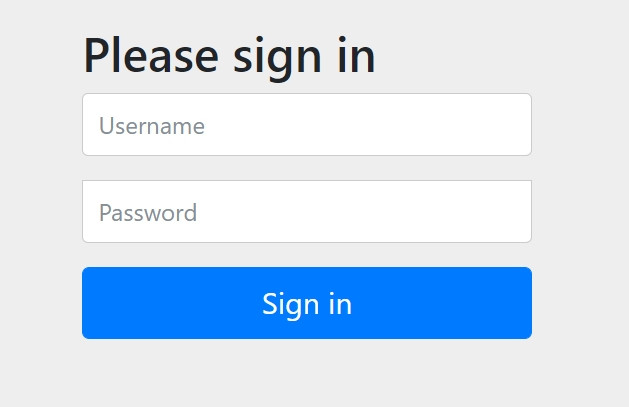Select the 'Please sign in' heading text
The width and height of the screenshot is (629, 407).
229,58
